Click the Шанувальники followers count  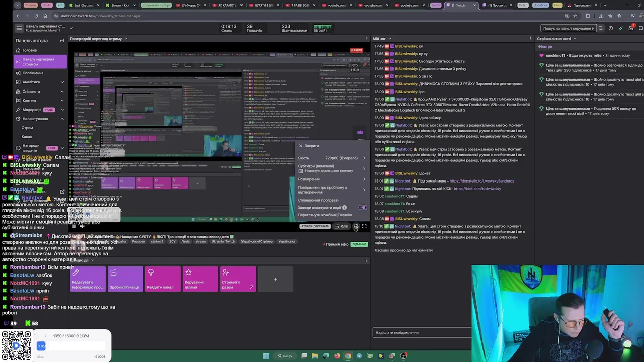[294, 28]
